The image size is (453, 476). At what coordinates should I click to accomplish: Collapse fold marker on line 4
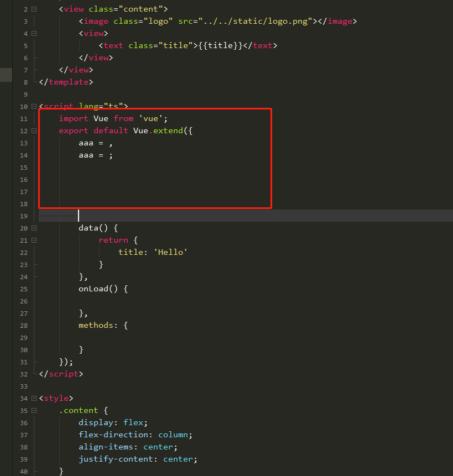tap(34, 34)
